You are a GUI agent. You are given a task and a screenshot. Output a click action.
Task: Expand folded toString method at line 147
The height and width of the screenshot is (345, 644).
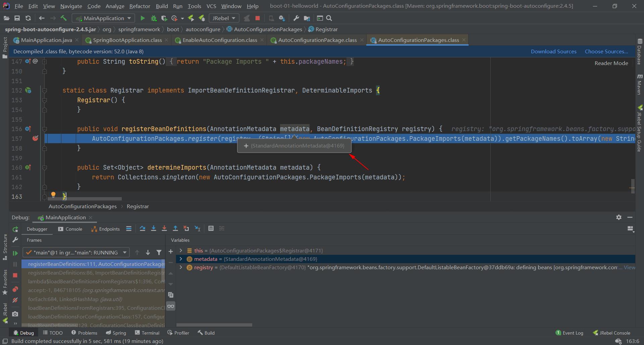(x=44, y=62)
